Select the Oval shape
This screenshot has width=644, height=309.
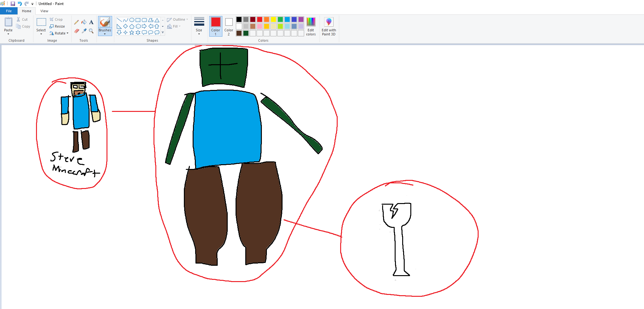pos(132,20)
